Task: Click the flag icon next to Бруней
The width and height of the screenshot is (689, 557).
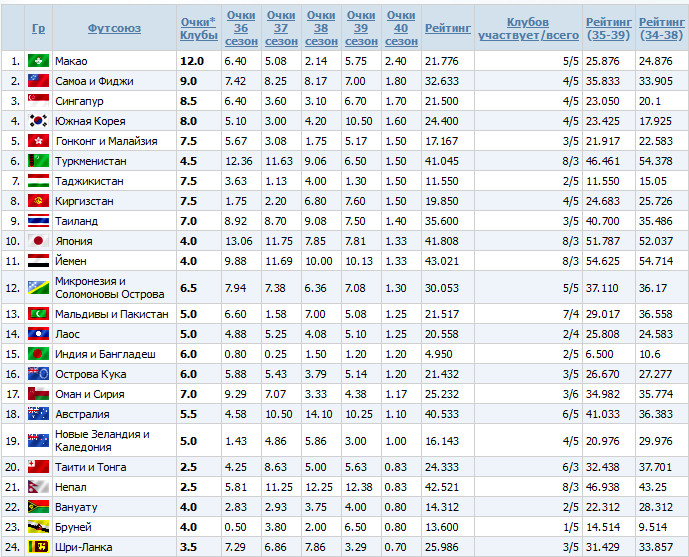Action: coord(38,527)
